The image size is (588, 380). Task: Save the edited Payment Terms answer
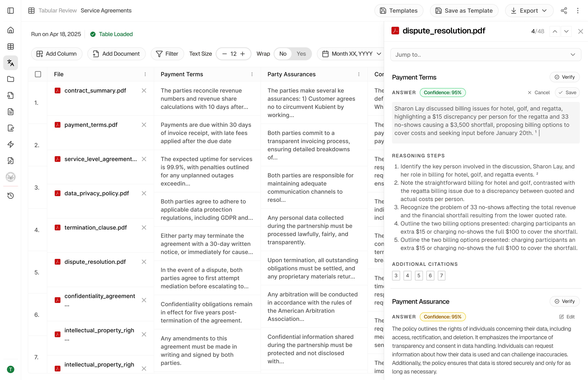click(x=567, y=93)
